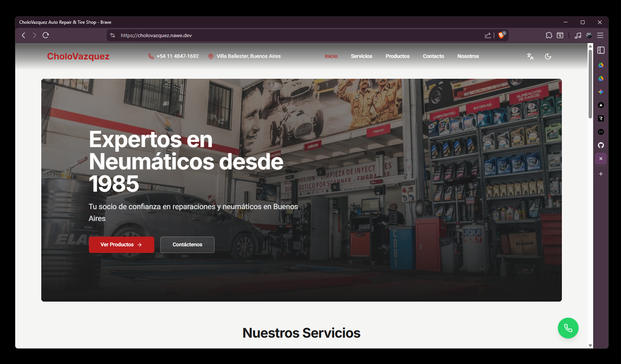
Task: Open the extensions puzzle-piece icon
Action: pos(549,35)
